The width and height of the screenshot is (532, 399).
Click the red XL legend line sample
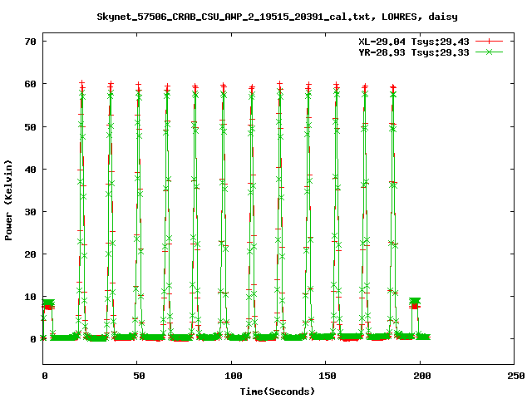tap(489, 42)
